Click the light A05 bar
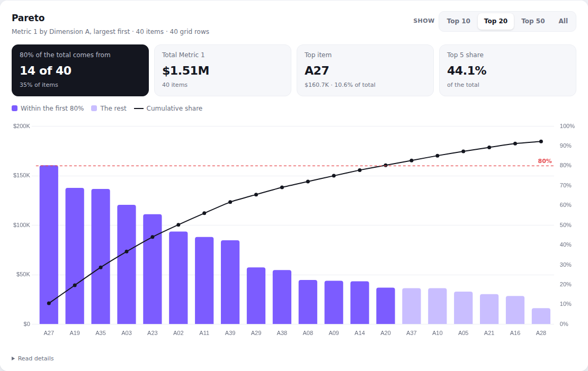This screenshot has width=588, height=371. tap(463, 308)
